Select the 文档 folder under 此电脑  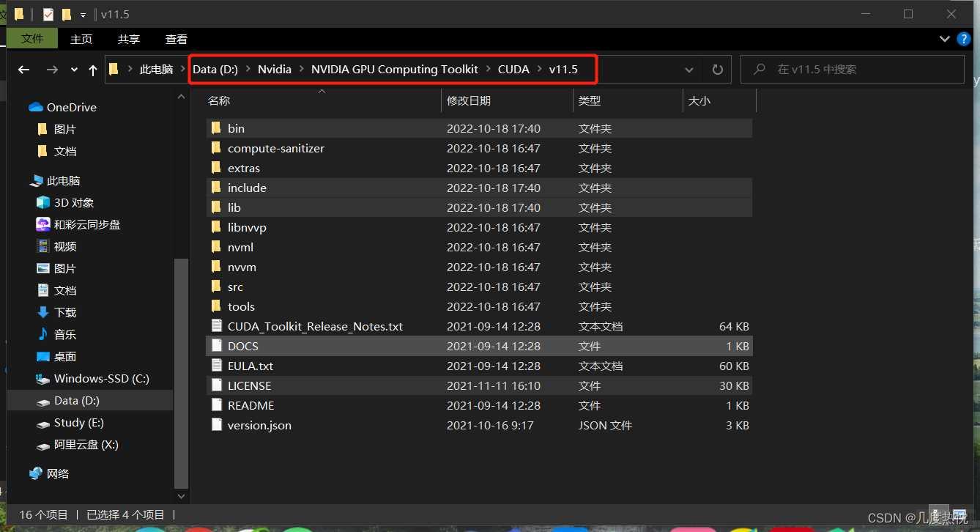point(56,290)
